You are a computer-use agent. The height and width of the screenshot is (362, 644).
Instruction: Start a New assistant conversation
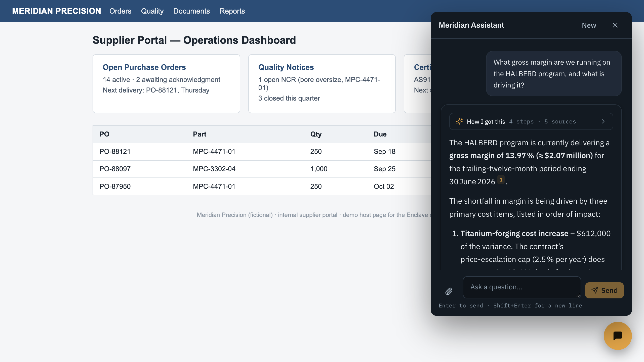(589, 25)
